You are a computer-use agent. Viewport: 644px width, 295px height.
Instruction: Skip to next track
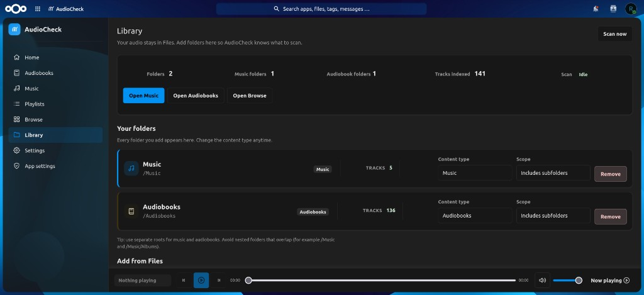pyautogui.click(x=219, y=281)
